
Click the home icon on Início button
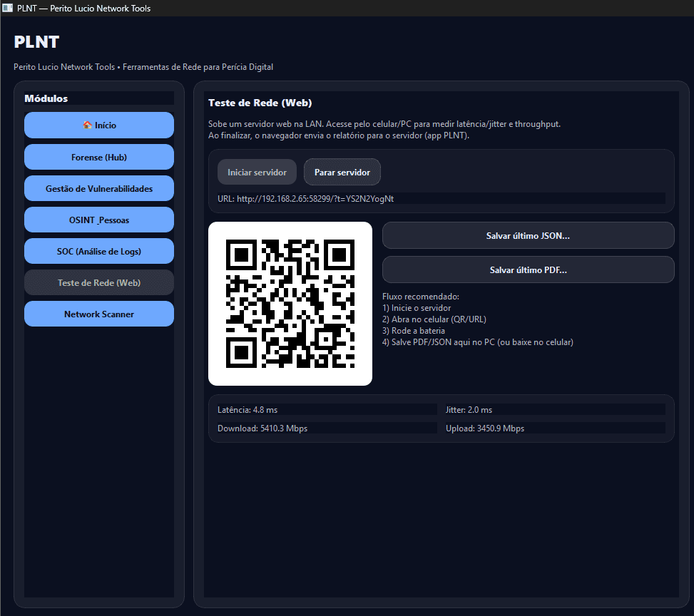point(87,125)
